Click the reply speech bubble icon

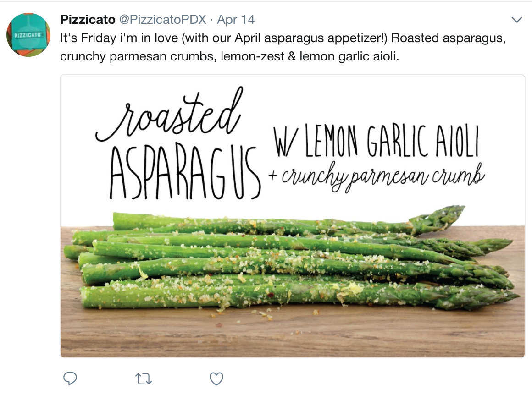pyautogui.click(x=70, y=379)
